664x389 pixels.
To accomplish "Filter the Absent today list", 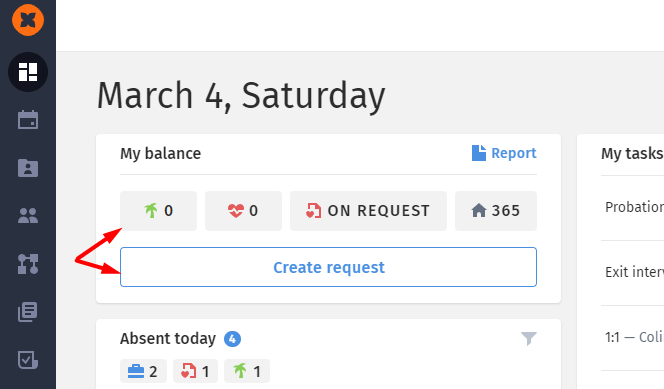I will (x=529, y=338).
